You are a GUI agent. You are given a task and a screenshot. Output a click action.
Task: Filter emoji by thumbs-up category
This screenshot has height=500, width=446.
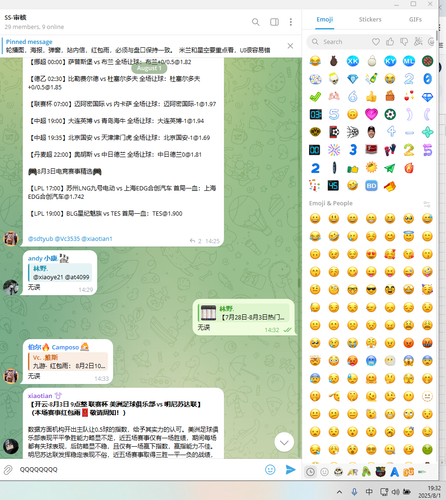[390, 42]
